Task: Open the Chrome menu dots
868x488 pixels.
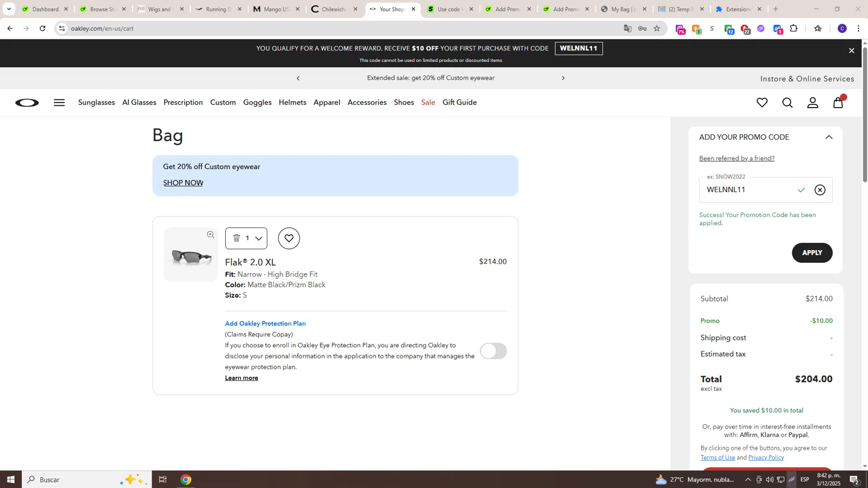Action: (859, 28)
